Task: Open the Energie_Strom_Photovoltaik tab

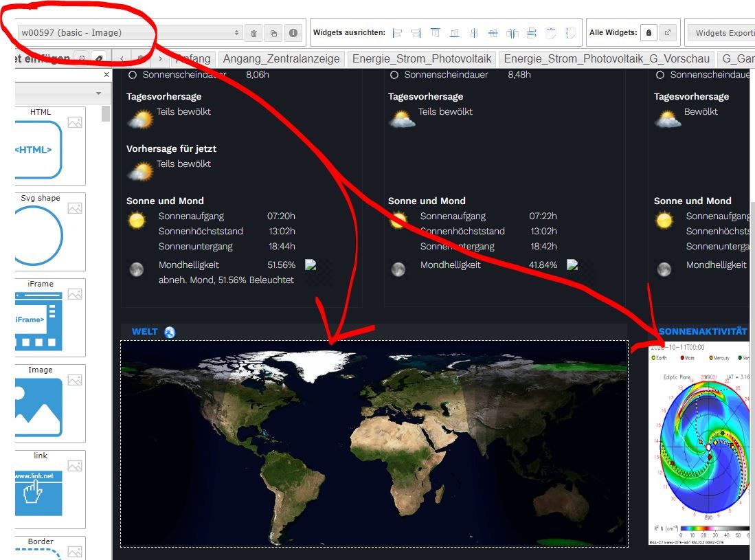Action: (422, 58)
